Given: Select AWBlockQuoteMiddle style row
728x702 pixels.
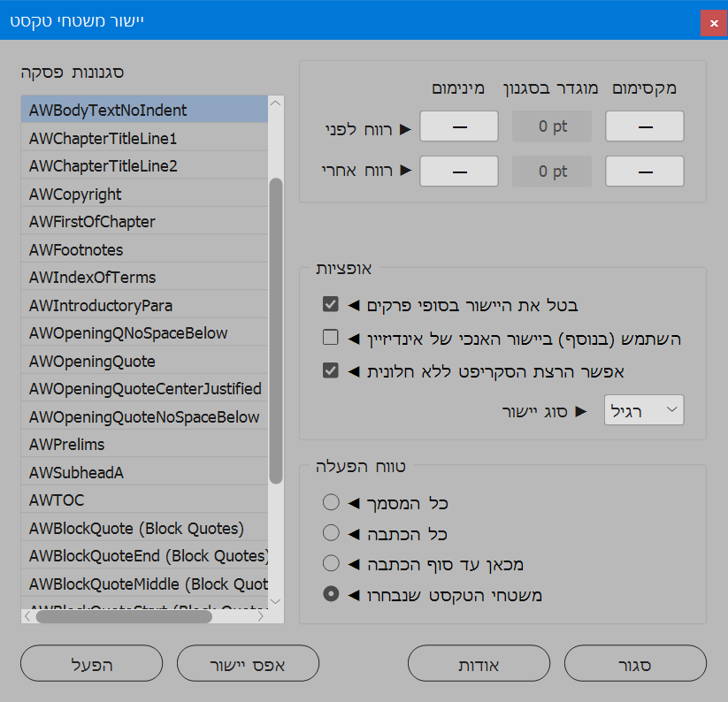Looking at the screenshot, I should point(144,584).
